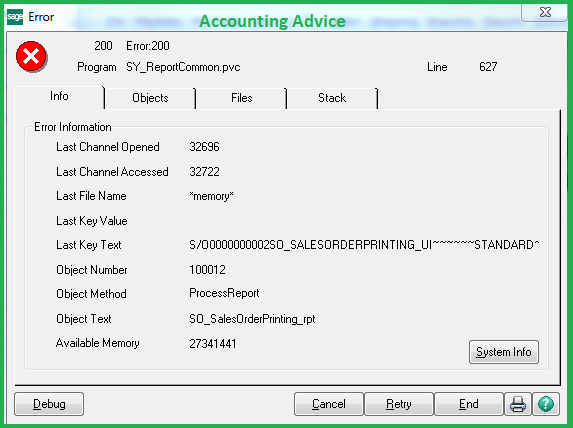Click the SY_ReportCommon.pvc program name

pyautogui.click(x=183, y=67)
